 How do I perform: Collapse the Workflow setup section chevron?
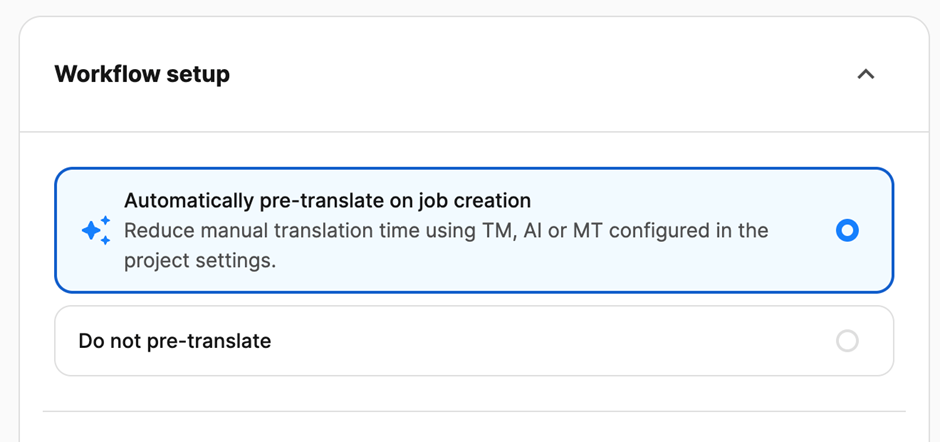(x=866, y=74)
